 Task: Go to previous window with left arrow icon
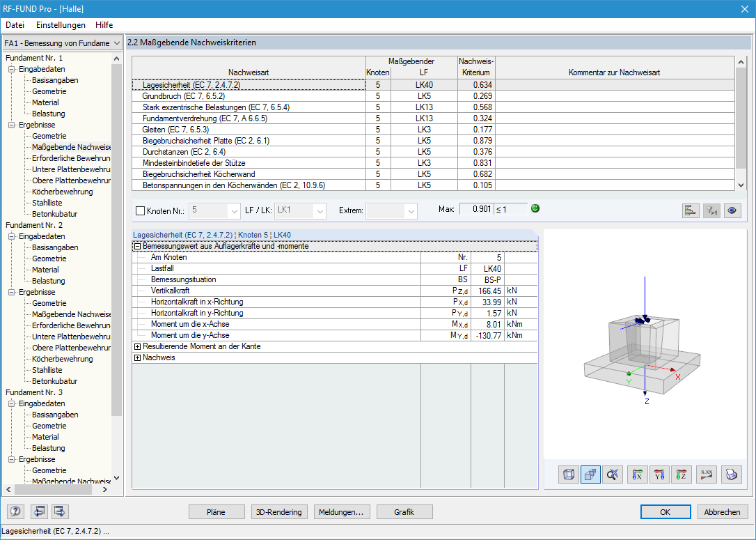(x=39, y=511)
